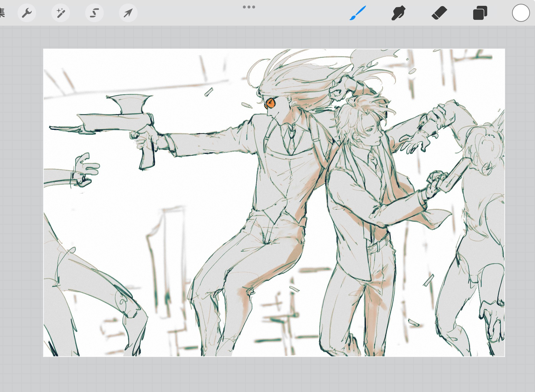The image size is (535, 392).
Task: Select the Eraser tool
Action: click(x=439, y=13)
